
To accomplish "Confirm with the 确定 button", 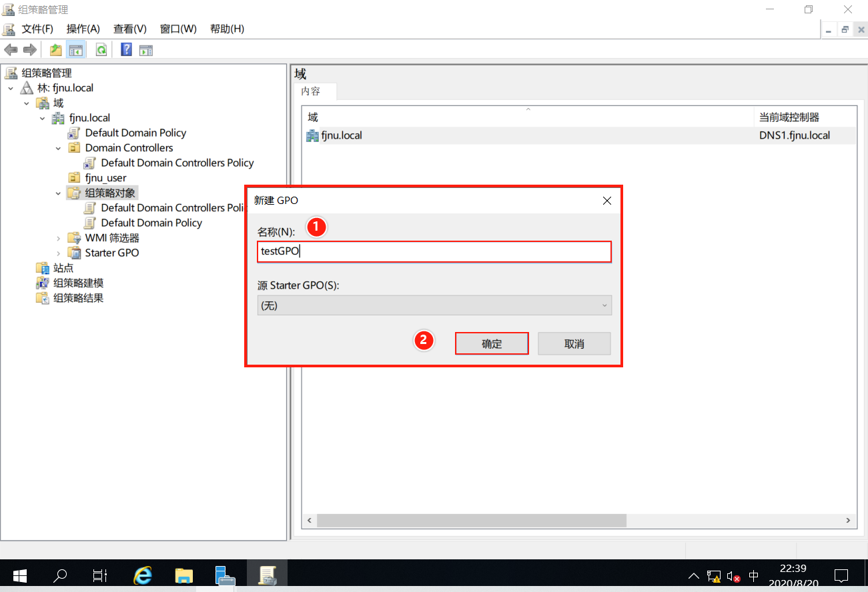I will point(492,344).
